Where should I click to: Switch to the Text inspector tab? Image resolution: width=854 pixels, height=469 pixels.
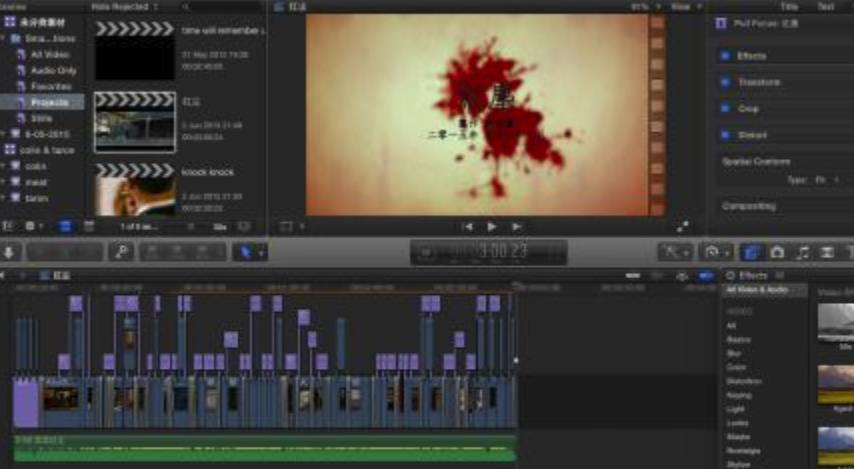(x=826, y=6)
